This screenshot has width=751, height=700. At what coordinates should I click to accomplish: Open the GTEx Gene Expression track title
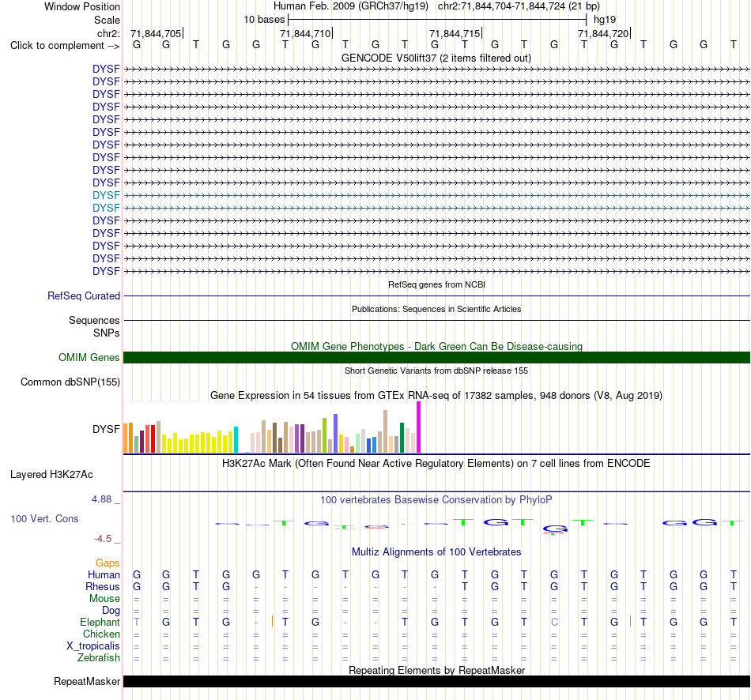436,396
